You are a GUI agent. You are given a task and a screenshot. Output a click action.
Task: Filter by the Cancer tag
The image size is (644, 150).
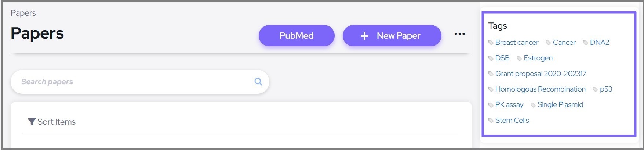(x=564, y=42)
